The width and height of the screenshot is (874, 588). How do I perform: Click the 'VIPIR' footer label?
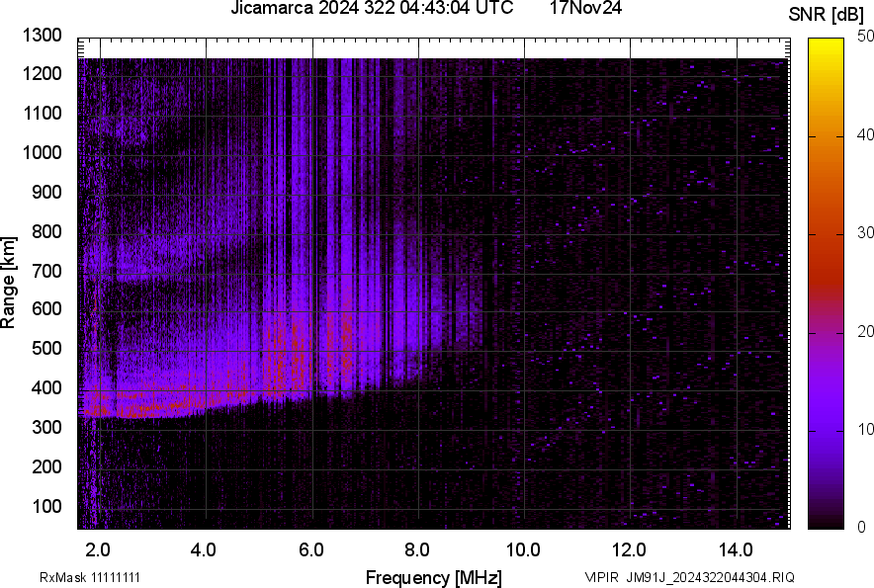pyautogui.click(x=600, y=577)
